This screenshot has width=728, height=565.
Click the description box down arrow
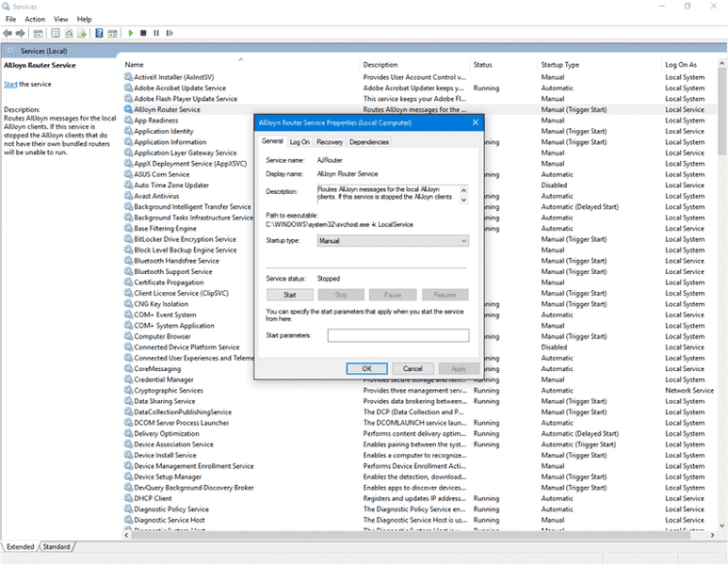coord(463,200)
